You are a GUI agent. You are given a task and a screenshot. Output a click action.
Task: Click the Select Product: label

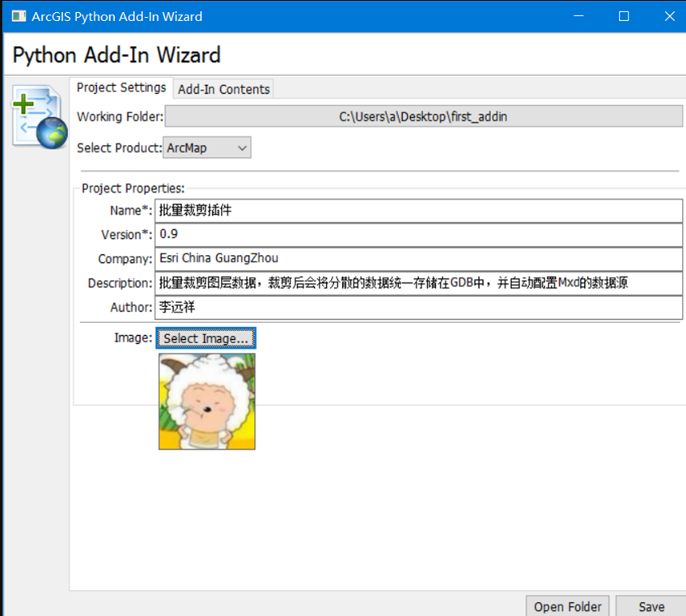(x=120, y=148)
